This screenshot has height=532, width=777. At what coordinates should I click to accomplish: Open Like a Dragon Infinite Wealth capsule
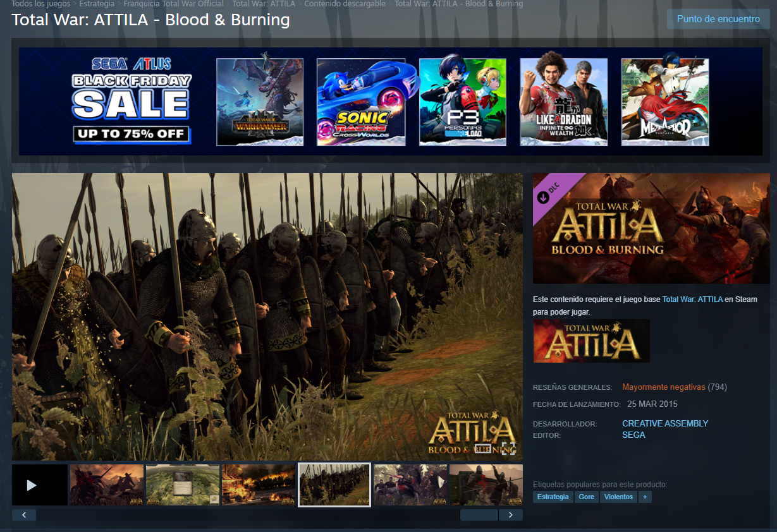[x=563, y=102]
